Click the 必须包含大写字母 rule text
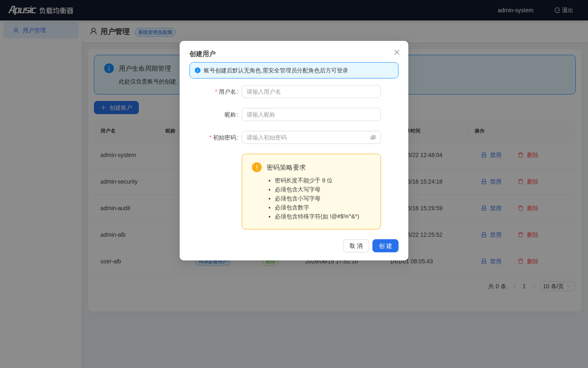588x368 pixels. click(298, 189)
